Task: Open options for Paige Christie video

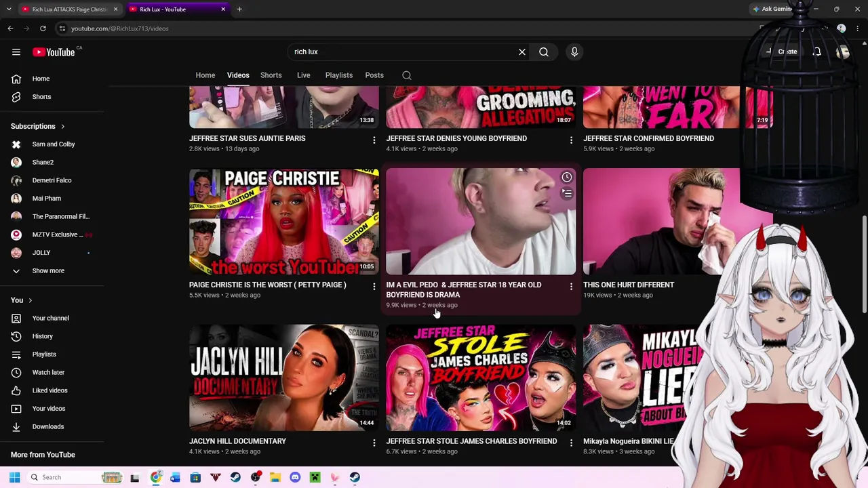Action: (374, 286)
